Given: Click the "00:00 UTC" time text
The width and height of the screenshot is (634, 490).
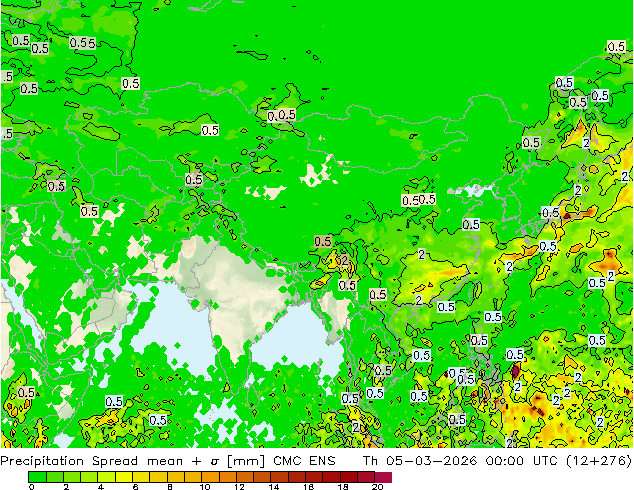Looking at the screenshot, I should [x=522, y=461].
